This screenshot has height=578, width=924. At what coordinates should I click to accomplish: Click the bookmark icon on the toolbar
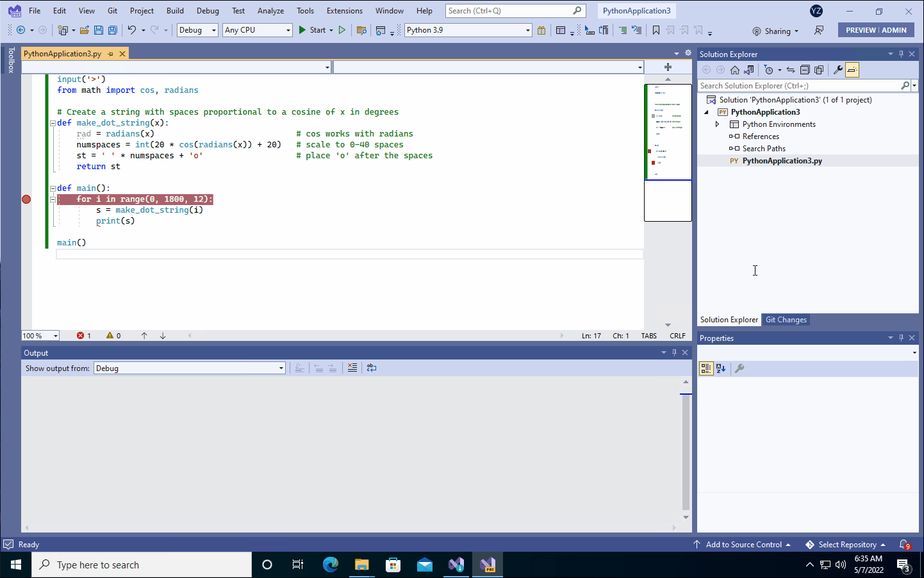(656, 30)
